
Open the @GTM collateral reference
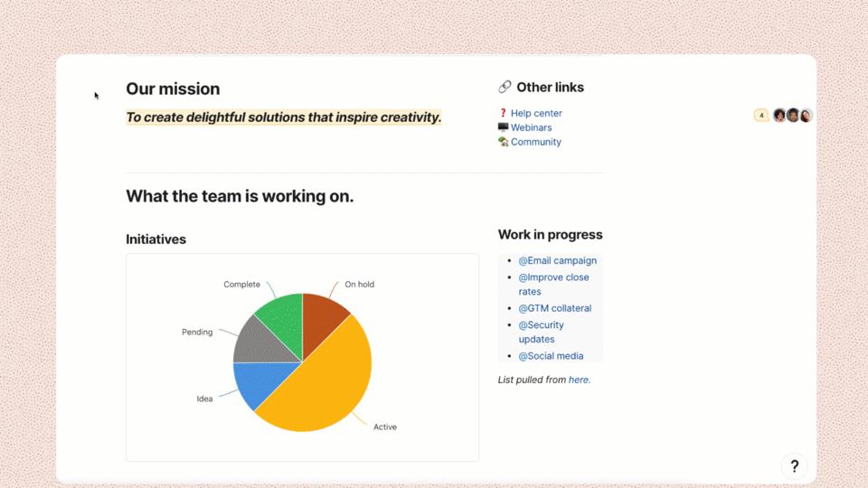pyautogui.click(x=554, y=308)
